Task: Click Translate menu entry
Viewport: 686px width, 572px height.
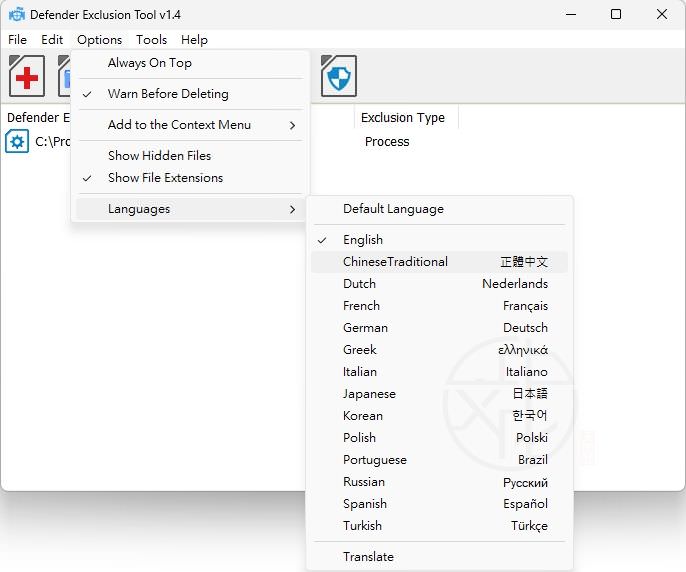Action: pyautogui.click(x=439, y=557)
